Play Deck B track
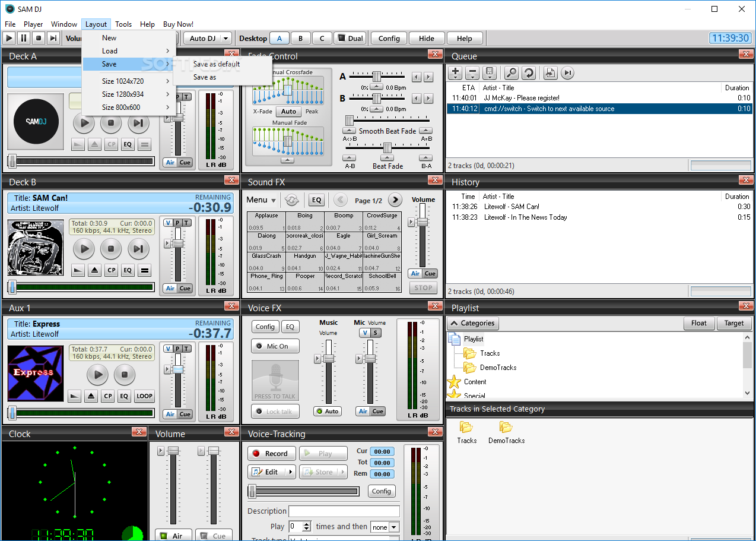This screenshot has width=756, height=541. [84, 249]
